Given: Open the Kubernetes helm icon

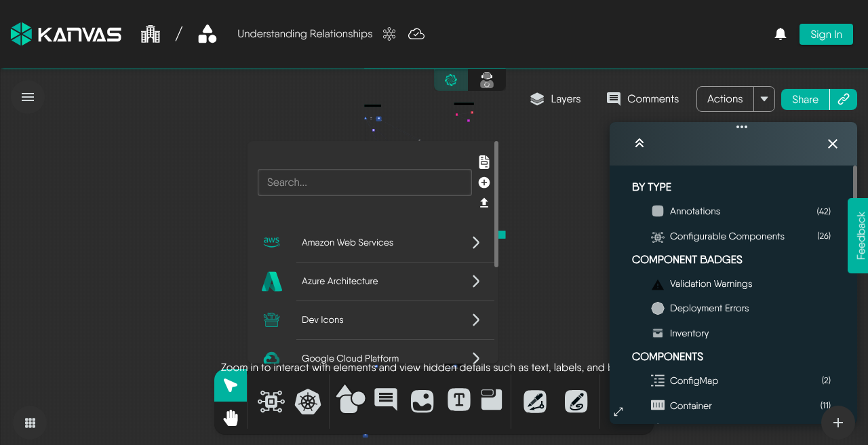Looking at the screenshot, I should [308, 402].
